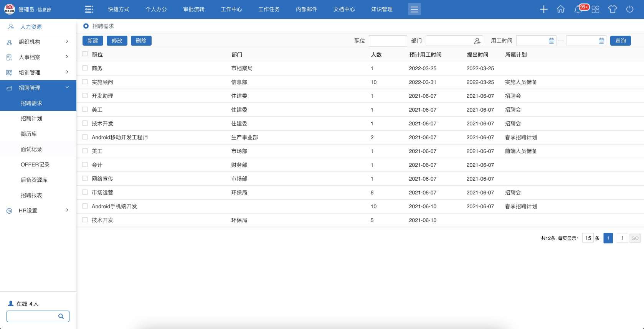Toggle sidebar with menu collapse icon
The width and height of the screenshot is (644, 329).
click(89, 9)
